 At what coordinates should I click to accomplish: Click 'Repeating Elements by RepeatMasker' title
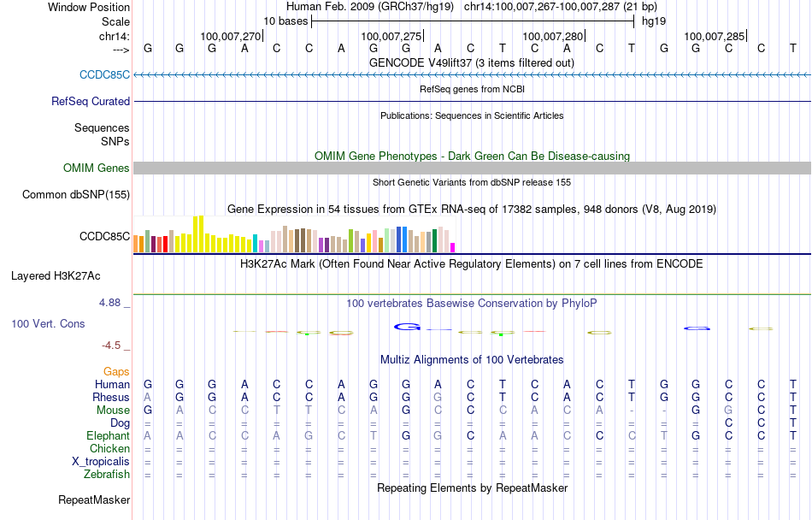point(472,488)
